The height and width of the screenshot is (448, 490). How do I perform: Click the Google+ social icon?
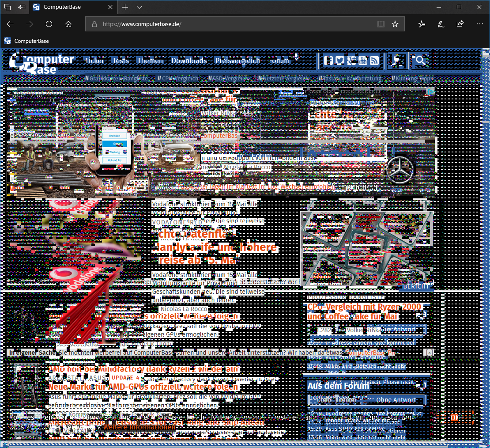coord(351,61)
